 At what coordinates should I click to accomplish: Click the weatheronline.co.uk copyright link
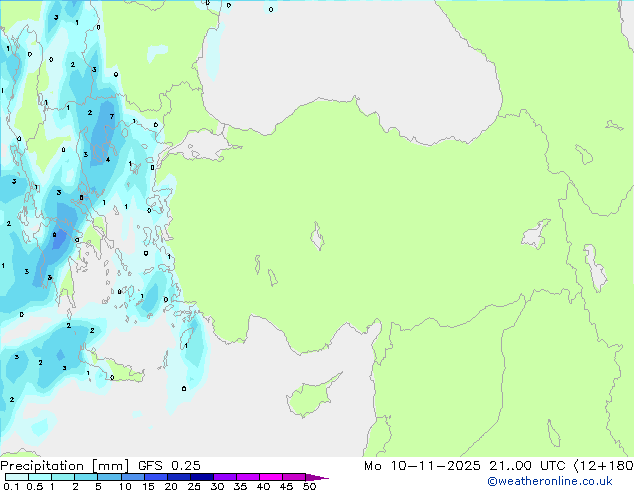point(550,481)
